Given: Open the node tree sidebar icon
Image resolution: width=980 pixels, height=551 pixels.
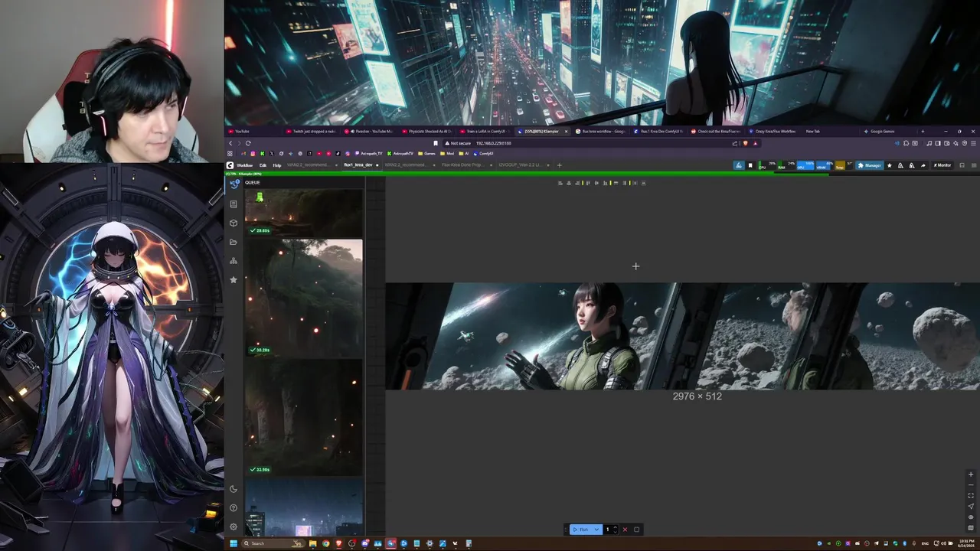Looking at the screenshot, I should coord(234,261).
